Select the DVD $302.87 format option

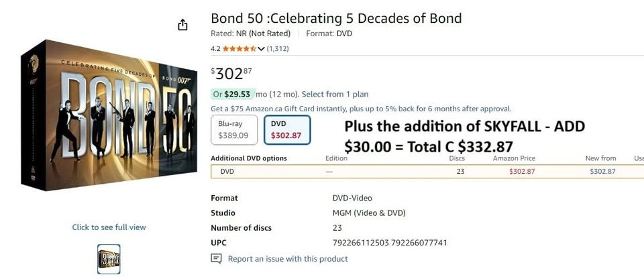tap(286, 130)
